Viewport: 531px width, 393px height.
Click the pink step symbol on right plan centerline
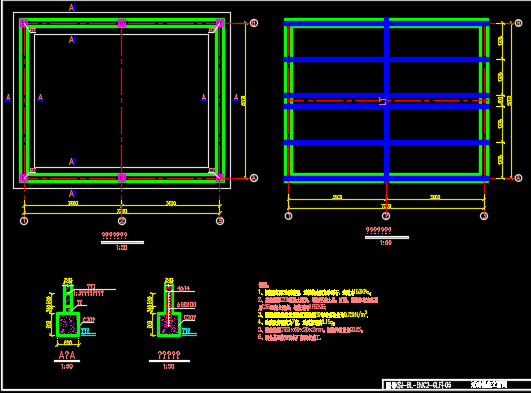click(x=382, y=101)
